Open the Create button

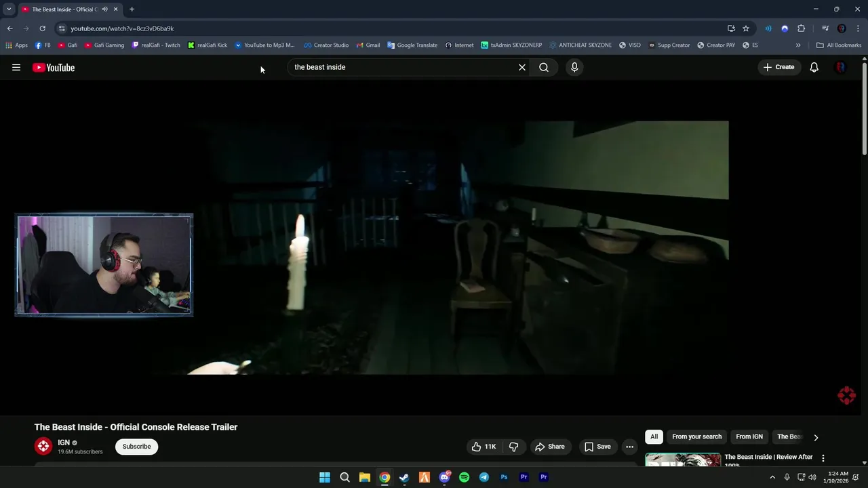pyautogui.click(x=778, y=67)
